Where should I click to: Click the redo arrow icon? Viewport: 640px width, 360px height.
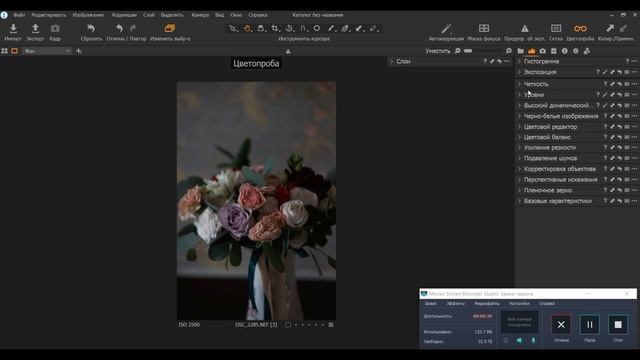[133, 28]
